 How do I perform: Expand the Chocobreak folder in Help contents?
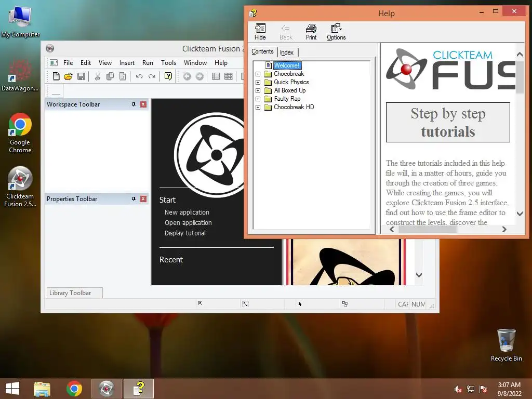258,74
